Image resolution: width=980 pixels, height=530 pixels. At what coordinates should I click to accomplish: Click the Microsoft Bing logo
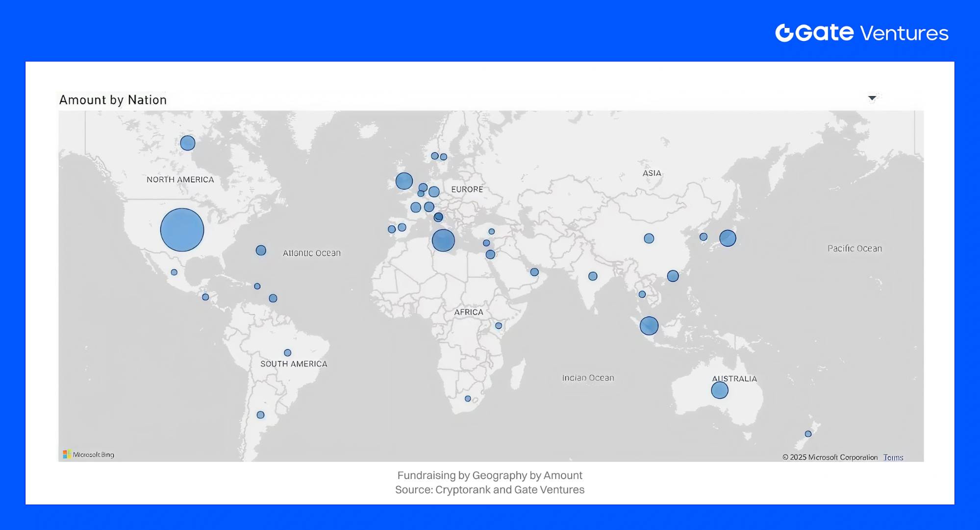[89, 455]
